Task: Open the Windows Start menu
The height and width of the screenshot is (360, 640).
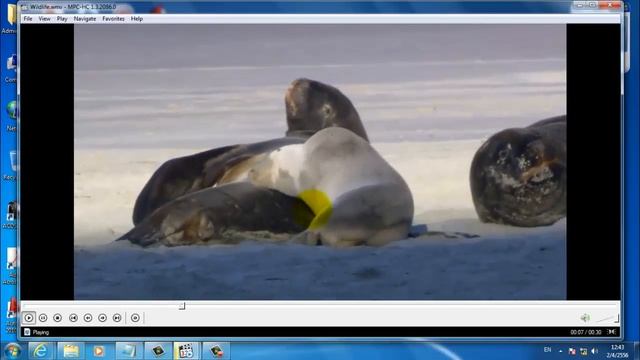Action: click(12, 351)
